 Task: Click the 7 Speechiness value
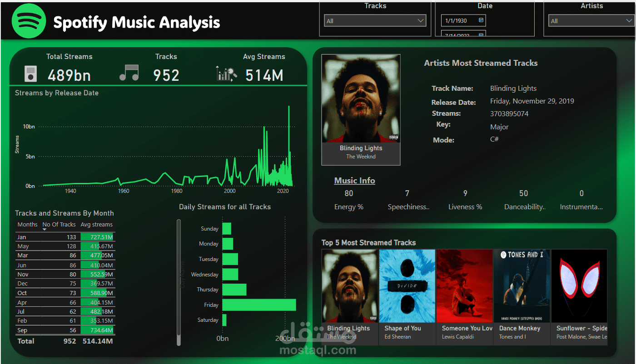[407, 193]
